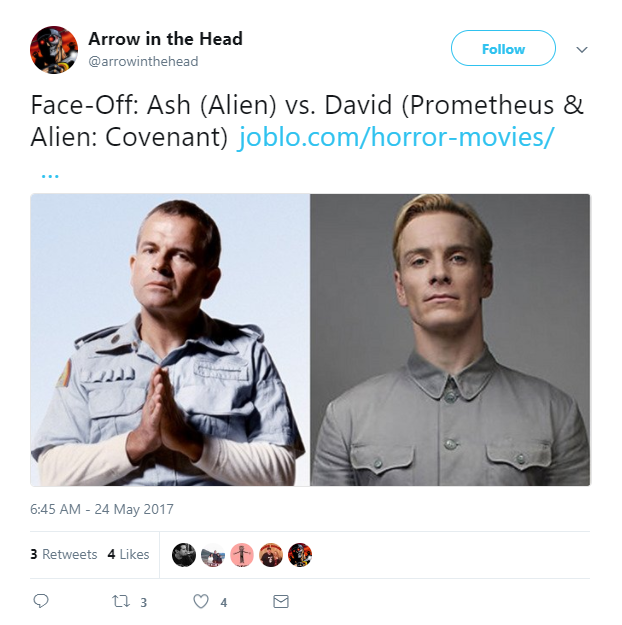Open second liker's avatar
This screenshot has width=622, height=625.
point(213,554)
